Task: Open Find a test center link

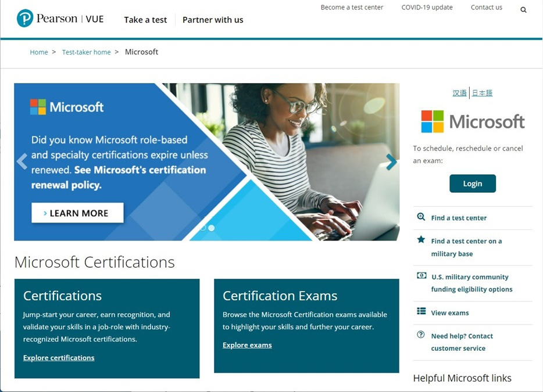Action: tap(459, 218)
